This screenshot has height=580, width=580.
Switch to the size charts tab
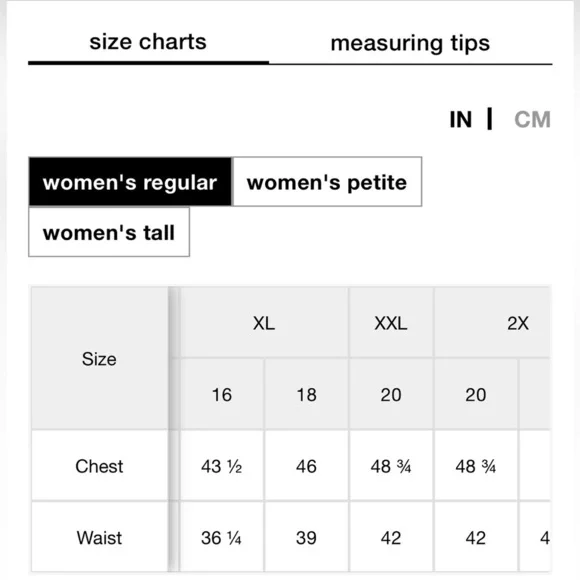148,42
